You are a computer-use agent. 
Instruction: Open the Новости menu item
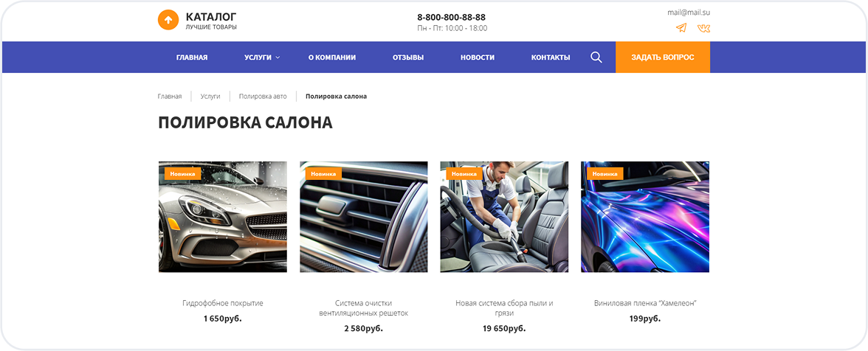click(478, 58)
